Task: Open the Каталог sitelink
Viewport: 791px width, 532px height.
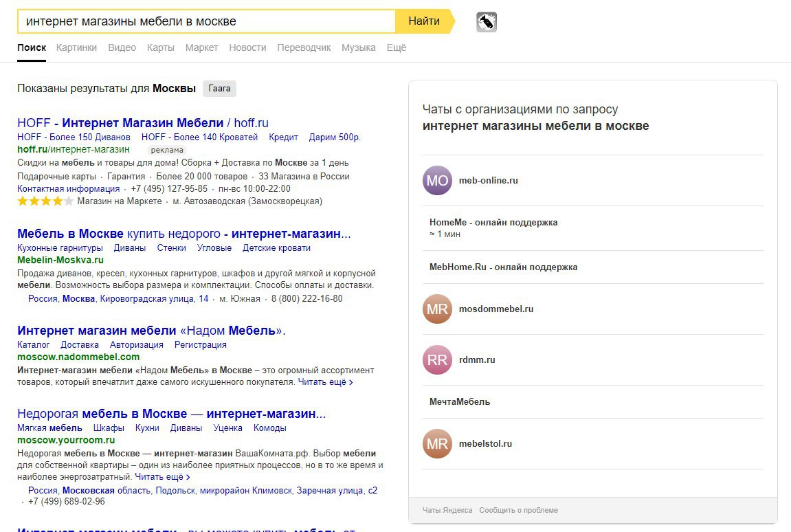Action: tap(33, 345)
